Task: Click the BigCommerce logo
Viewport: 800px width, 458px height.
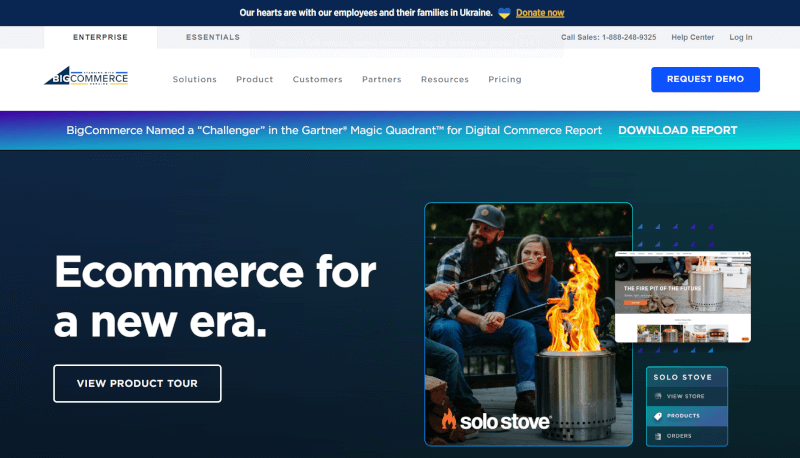Action: pos(86,77)
